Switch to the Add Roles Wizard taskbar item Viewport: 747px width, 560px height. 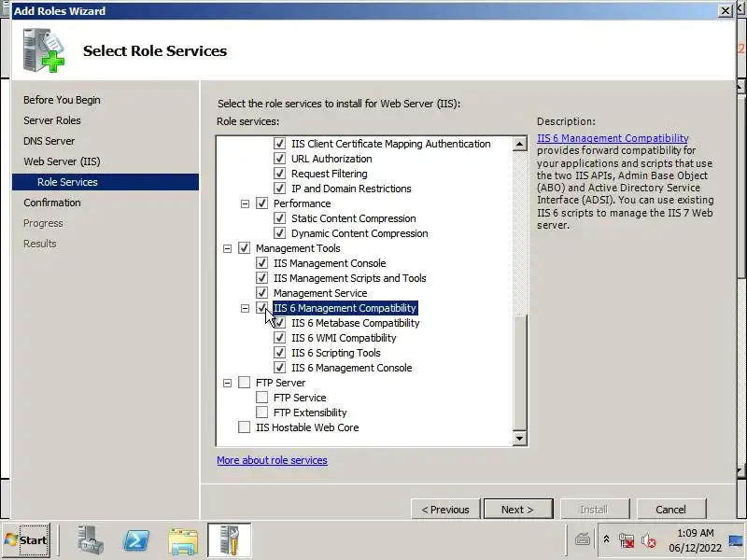pyautogui.click(x=229, y=540)
